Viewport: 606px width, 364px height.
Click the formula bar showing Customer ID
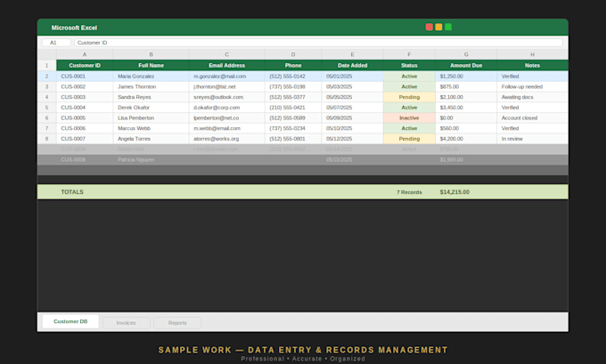[318, 43]
